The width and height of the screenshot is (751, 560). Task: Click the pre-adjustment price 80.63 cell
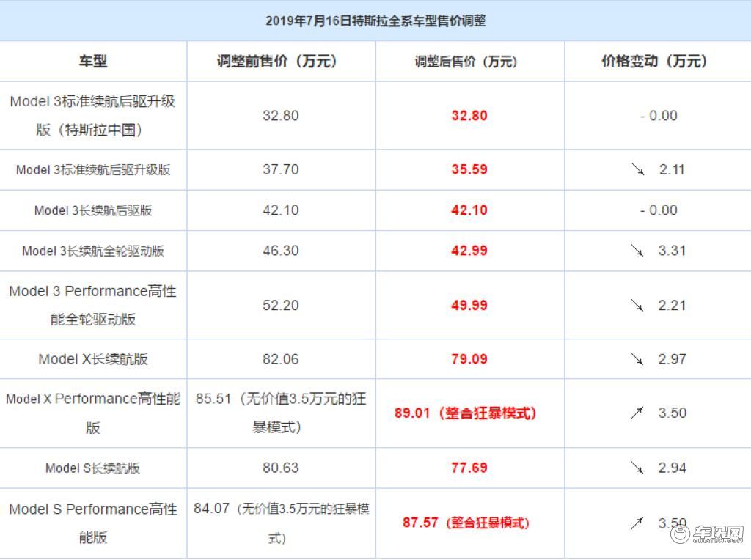(x=281, y=468)
